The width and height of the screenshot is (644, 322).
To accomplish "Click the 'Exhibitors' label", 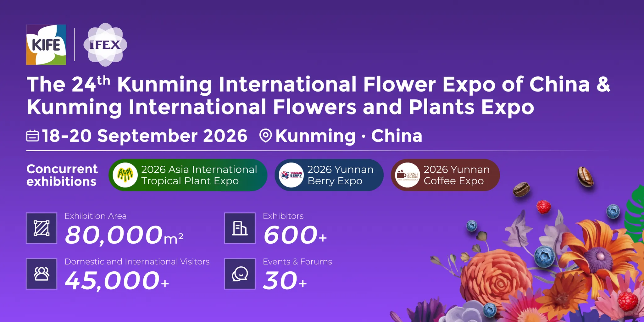I will tap(283, 216).
